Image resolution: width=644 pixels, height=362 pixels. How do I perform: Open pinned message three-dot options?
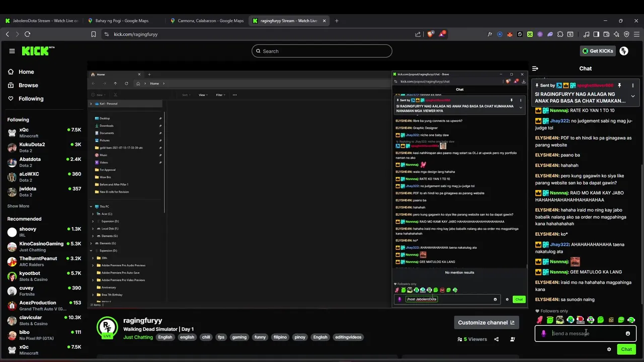tap(633, 85)
